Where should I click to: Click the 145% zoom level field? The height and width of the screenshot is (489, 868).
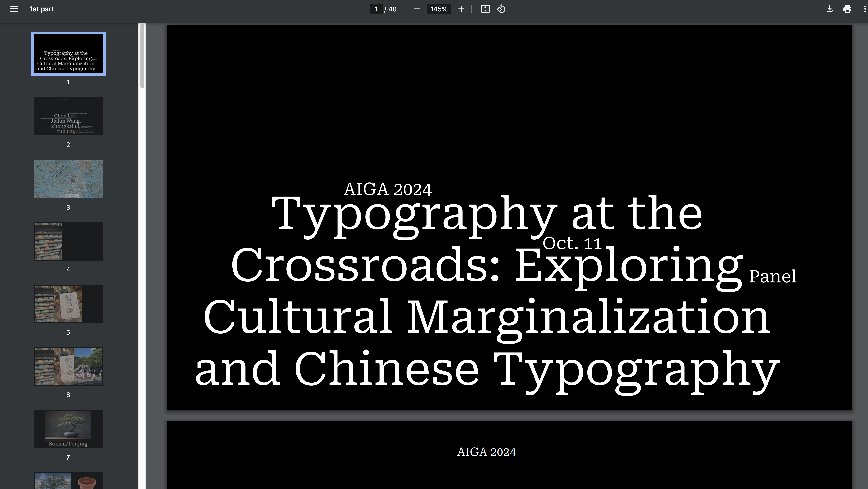point(439,9)
